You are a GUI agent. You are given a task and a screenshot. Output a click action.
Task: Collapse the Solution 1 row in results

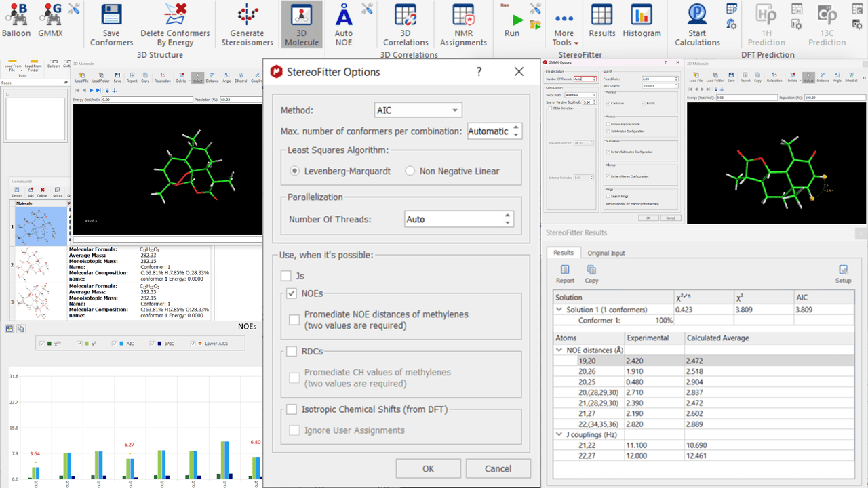tap(559, 310)
